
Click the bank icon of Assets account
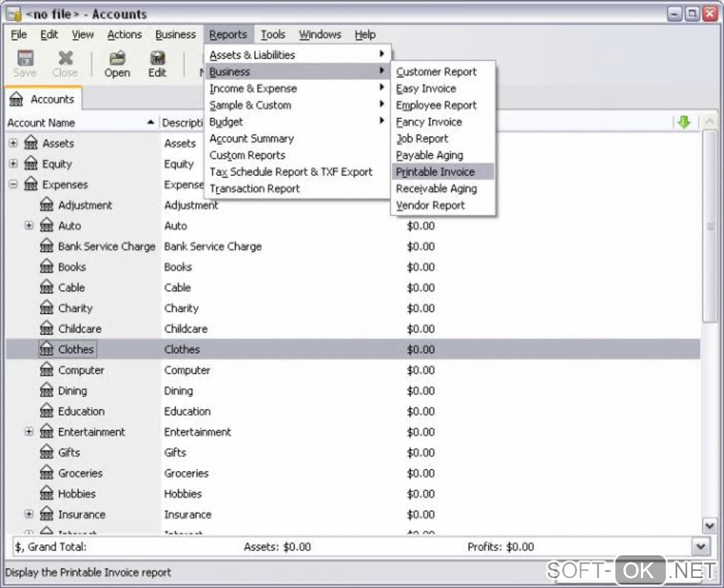(x=31, y=143)
